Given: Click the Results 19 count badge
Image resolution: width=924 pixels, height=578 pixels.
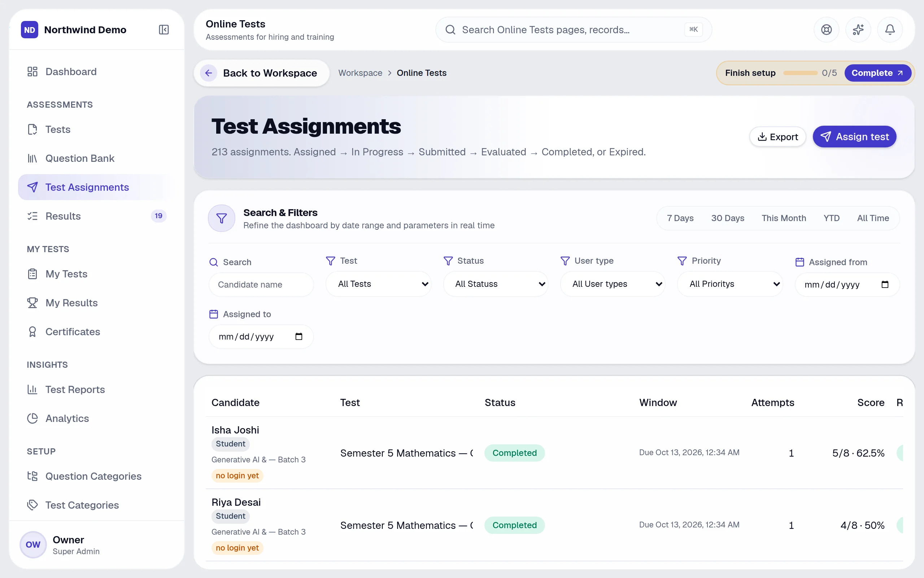Looking at the screenshot, I should [x=158, y=216].
